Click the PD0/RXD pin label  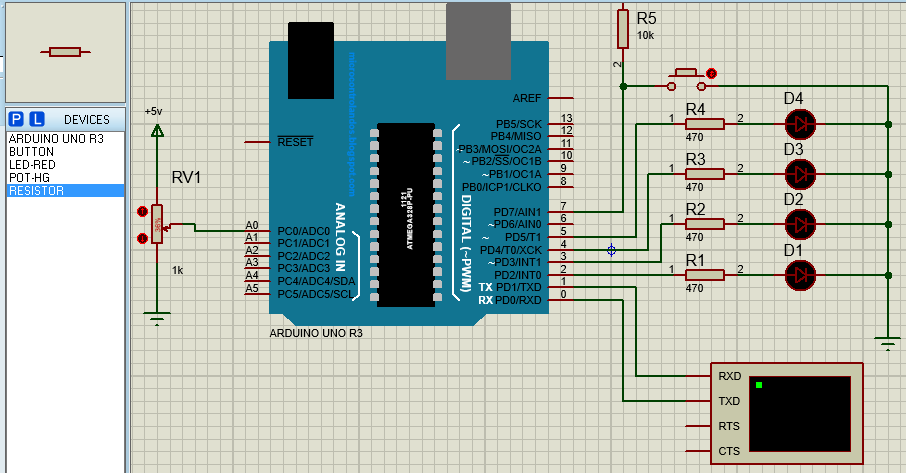(518, 300)
